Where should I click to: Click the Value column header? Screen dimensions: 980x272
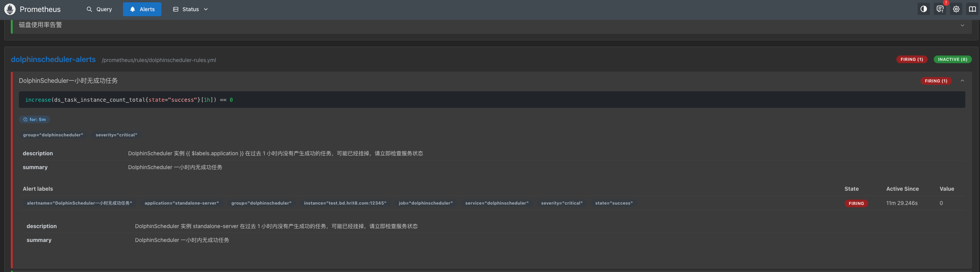point(947,189)
